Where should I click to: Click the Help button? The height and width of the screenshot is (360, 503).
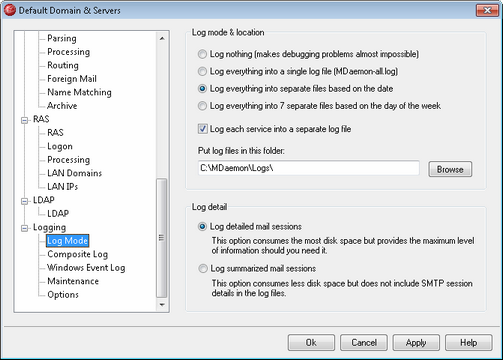(x=469, y=343)
